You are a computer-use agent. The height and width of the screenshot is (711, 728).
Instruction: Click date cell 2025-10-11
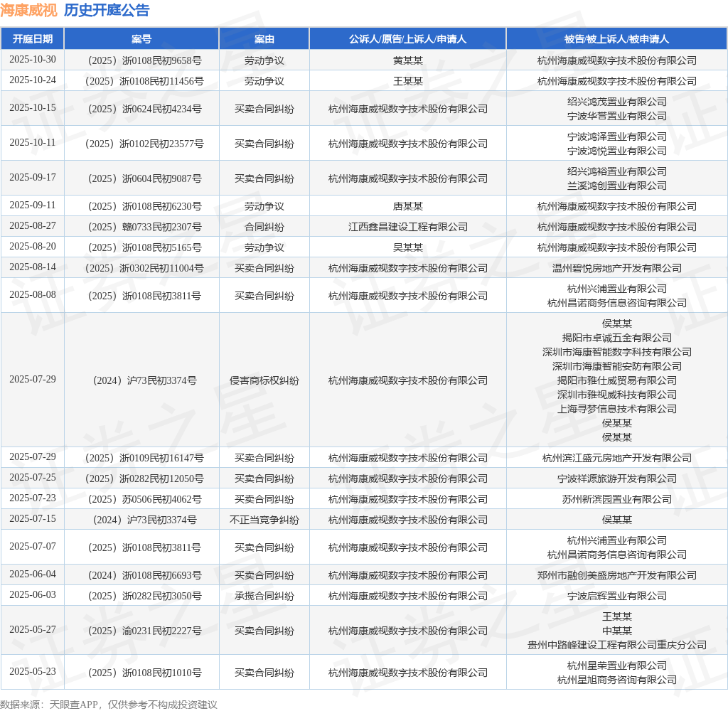(x=33, y=143)
